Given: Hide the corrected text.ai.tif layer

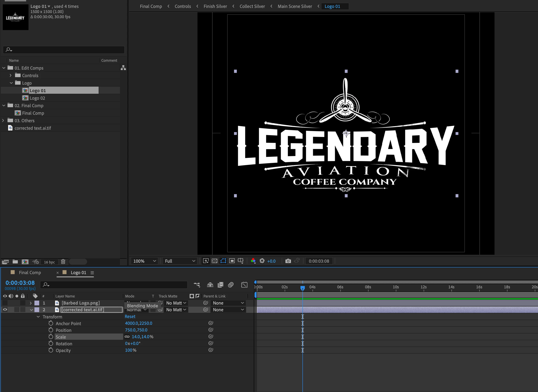Looking at the screenshot, I should [5, 310].
